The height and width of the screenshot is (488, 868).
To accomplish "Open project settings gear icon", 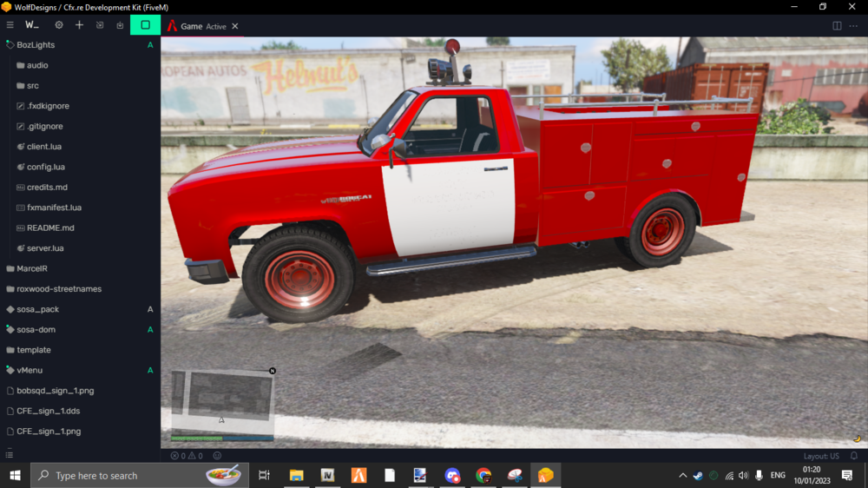I will (59, 25).
